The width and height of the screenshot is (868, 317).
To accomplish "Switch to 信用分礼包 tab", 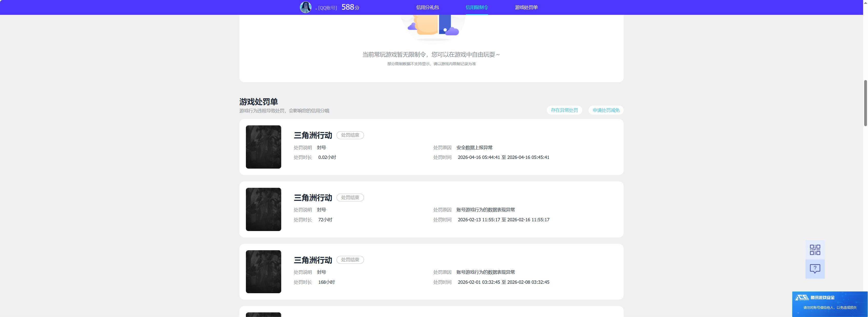I will pos(427,7).
